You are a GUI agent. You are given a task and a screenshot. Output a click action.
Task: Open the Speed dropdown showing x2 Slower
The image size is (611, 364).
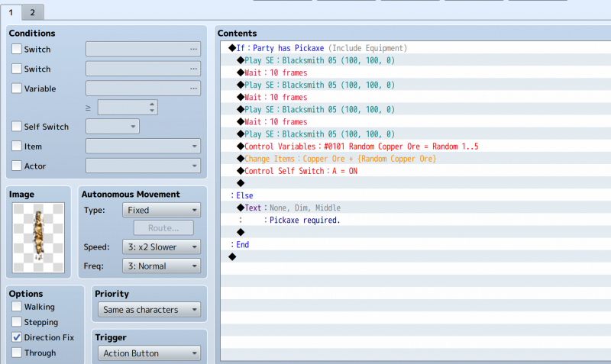(x=161, y=246)
